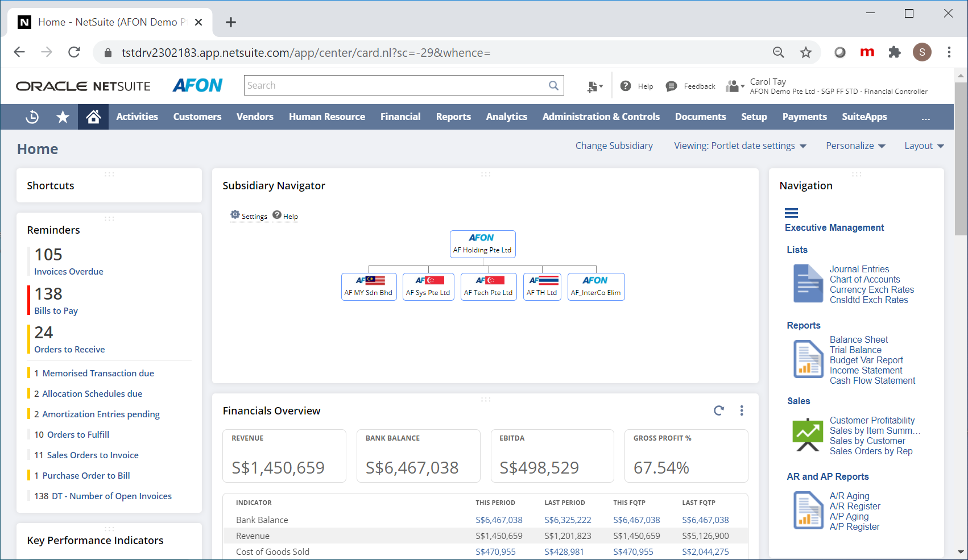
Task: Click the Home icon in navigation bar
Action: click(x=93, y=117)
